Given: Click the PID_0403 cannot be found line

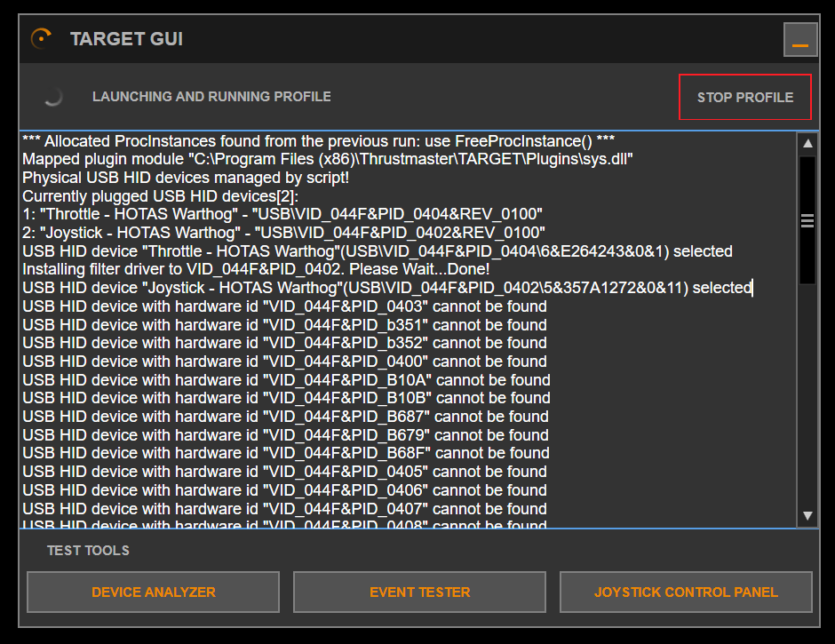Looking at the screenshot, I should (x=284, y=306).
